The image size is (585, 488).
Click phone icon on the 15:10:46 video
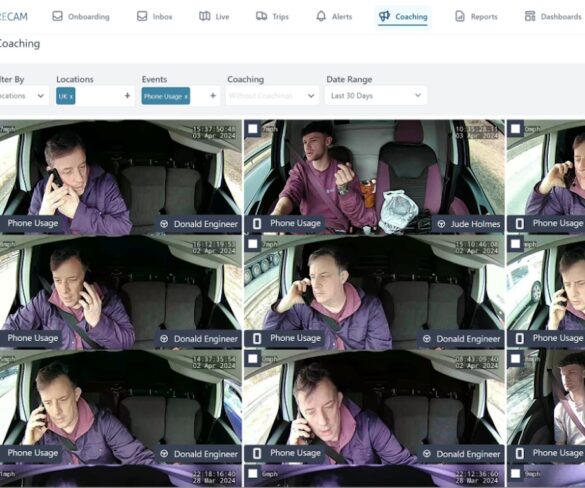(257, 338)
